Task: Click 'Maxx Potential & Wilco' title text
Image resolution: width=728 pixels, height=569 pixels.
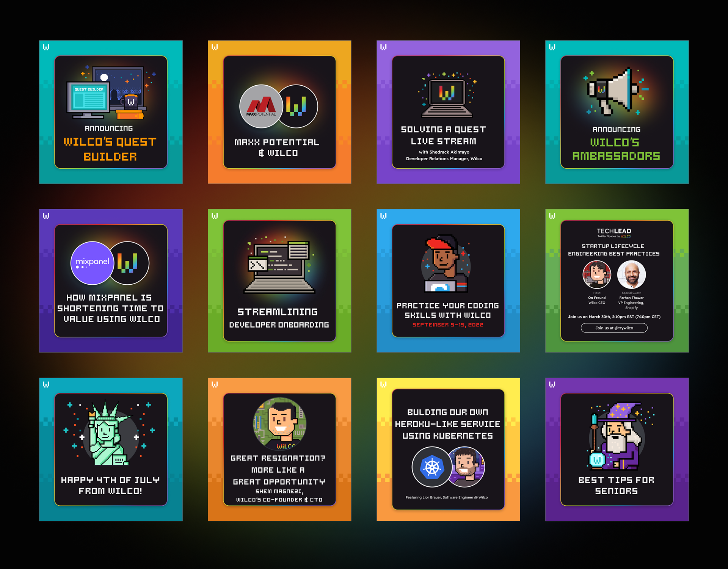Action: click(277, 147)
